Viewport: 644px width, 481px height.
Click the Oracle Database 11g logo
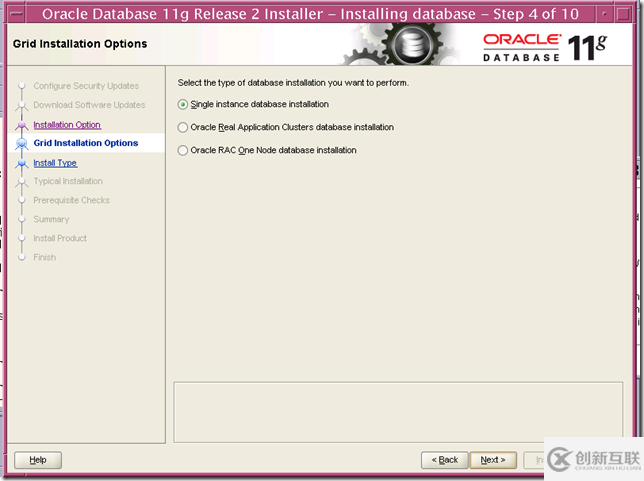point(545,48)
